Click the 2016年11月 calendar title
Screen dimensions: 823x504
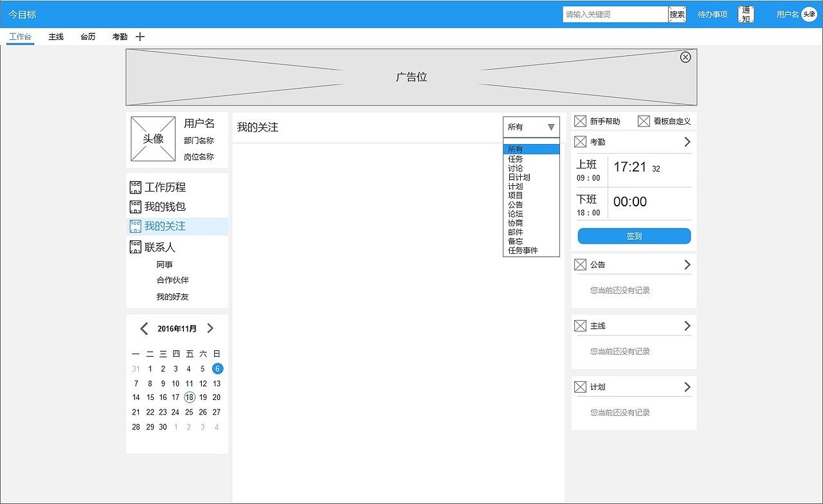(x=177, y=328)
